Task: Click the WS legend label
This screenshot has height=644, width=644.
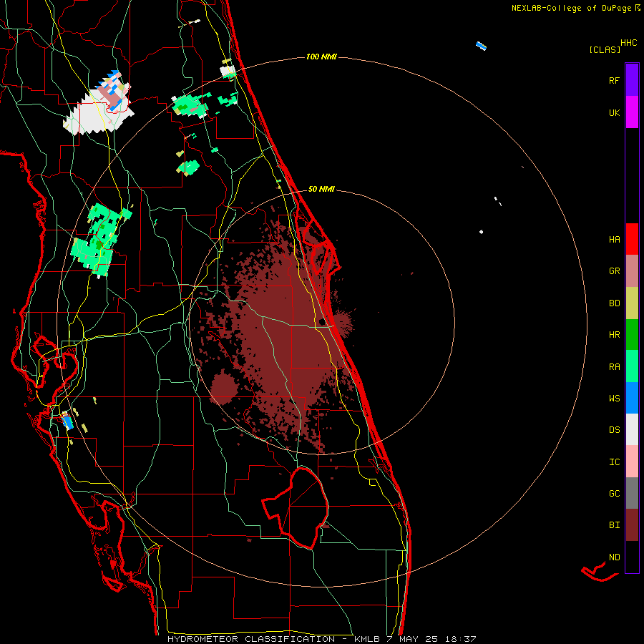Action: point(615,399)
